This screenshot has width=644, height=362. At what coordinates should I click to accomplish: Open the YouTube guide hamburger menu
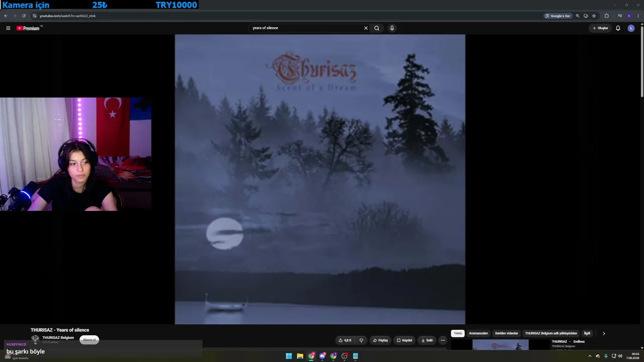point(8,28)
